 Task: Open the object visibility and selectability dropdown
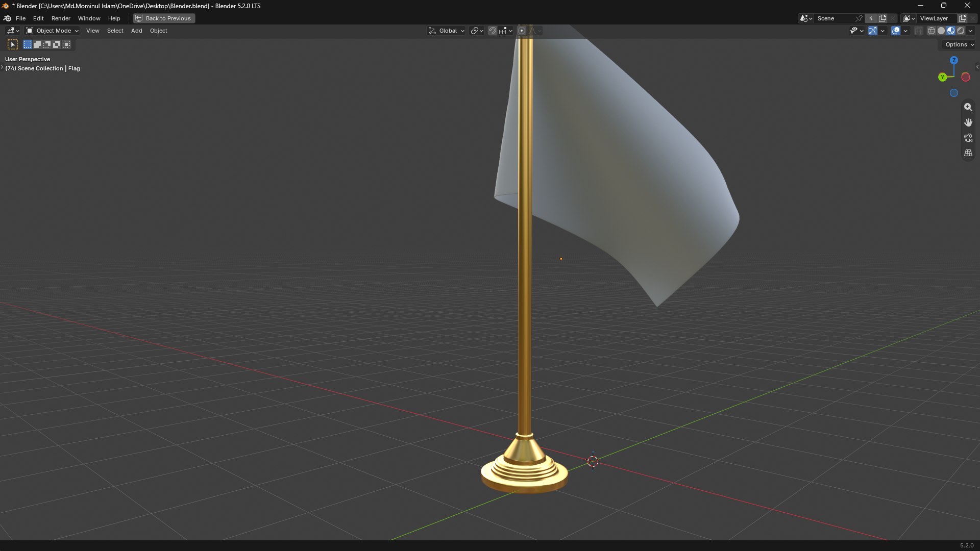tap(857, 31)
